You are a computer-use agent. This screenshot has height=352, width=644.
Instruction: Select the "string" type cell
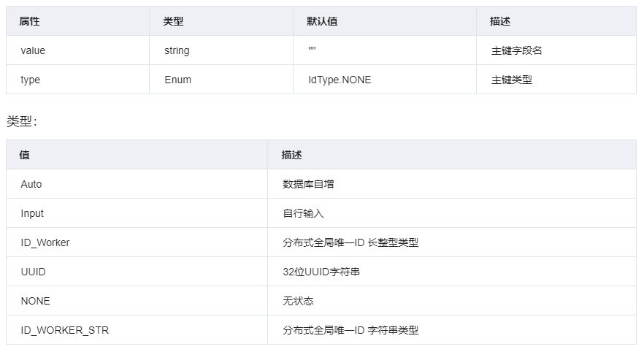coord(177,50)
